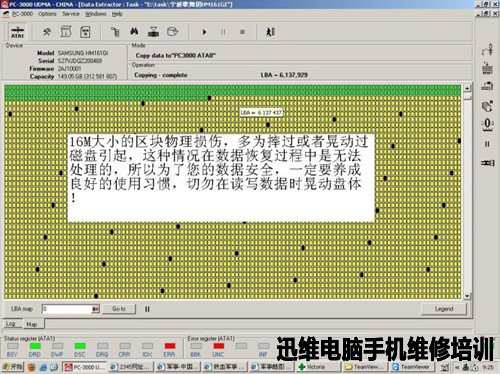This screenshot has height=374, width=500.
Task: Open the Legend button
Action: pyautogui.click(x=444, y=309)
